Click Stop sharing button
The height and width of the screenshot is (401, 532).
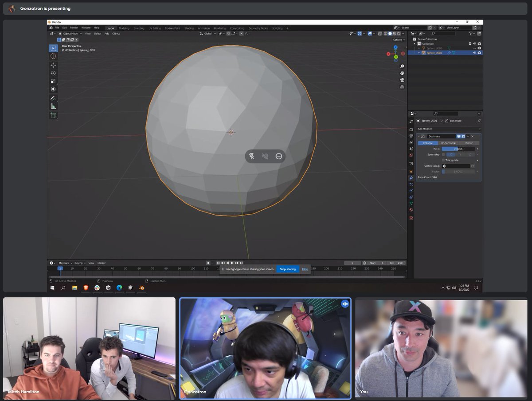click(x=288, y=269)
